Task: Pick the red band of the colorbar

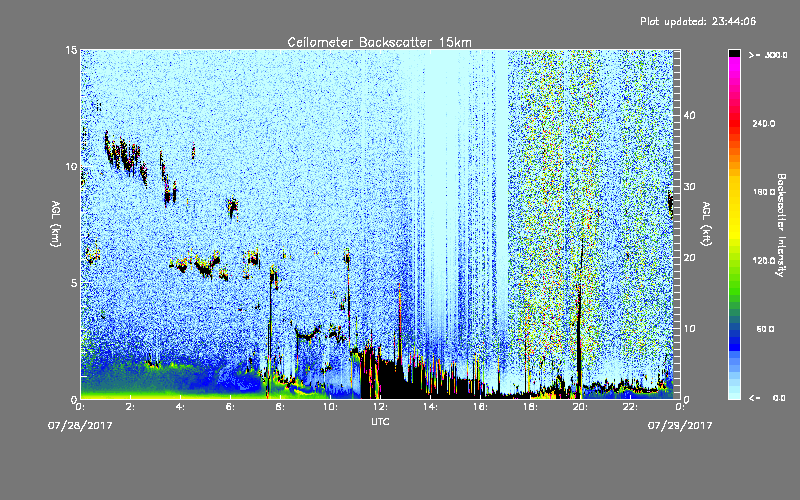Action: pyautogui.click(x=734, y=122)
